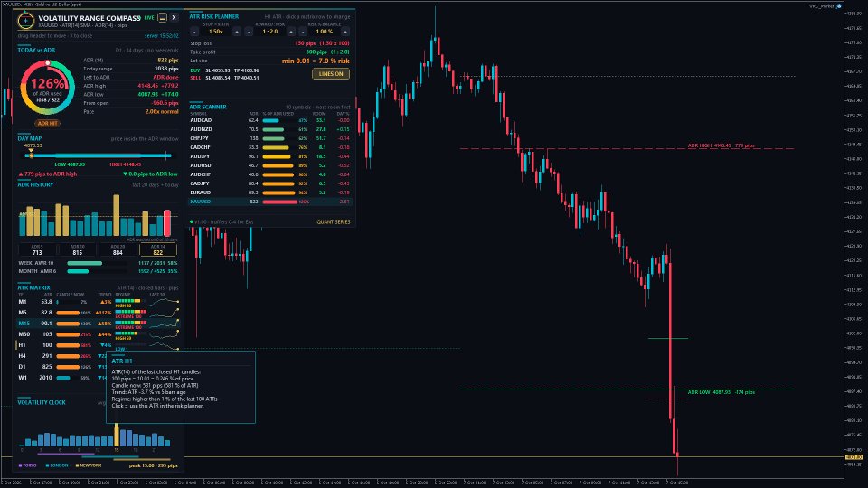Select the M1 row in ATR Matrix
The height and width of the screenshot is (488, 868).
[98, 302]
